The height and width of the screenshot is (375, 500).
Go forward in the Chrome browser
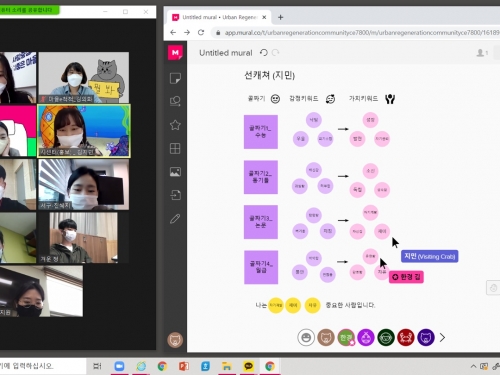coord(187,32)
